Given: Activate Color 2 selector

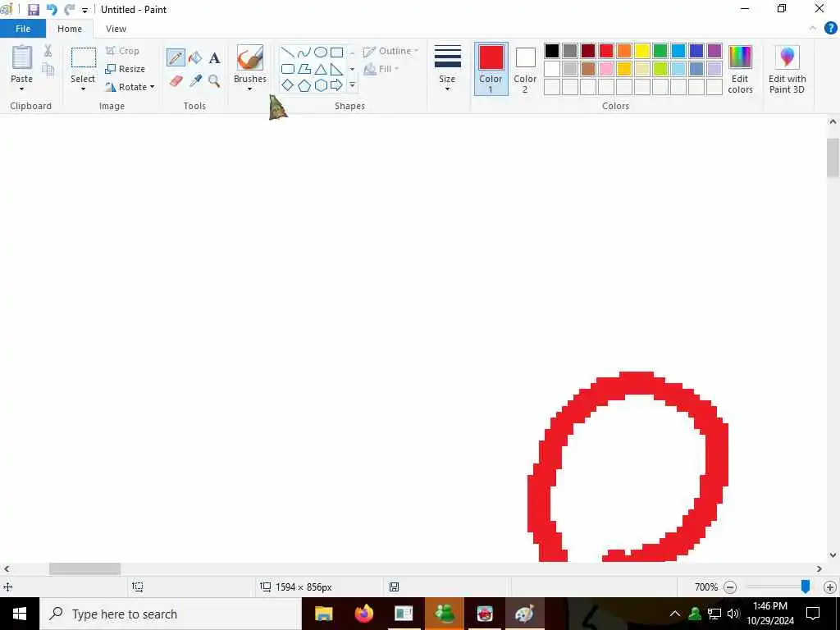Looking at the screenshot, I should point(525,69).
